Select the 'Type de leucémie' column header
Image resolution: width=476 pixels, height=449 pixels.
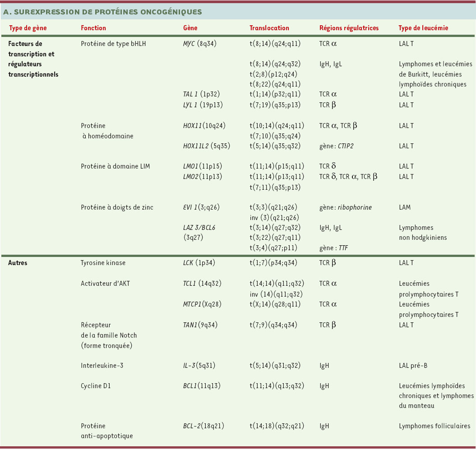click(423, 28)
